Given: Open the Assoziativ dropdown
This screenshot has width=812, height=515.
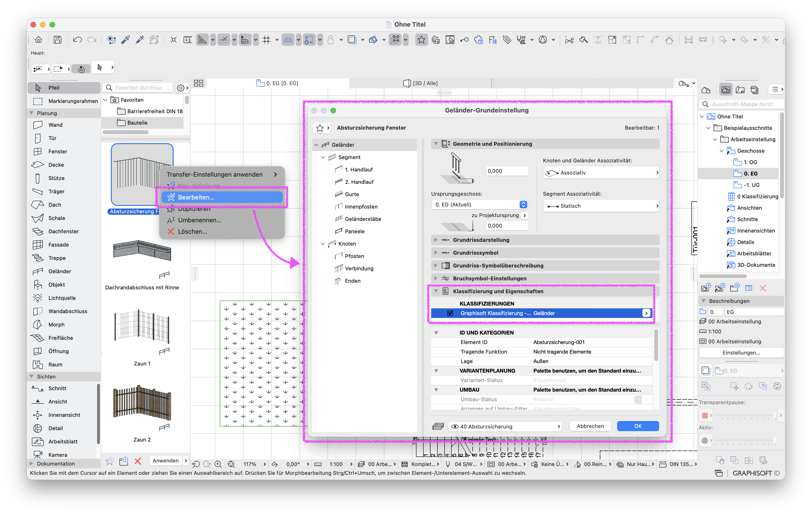Looking at the screenshot, I should point(601,173).
